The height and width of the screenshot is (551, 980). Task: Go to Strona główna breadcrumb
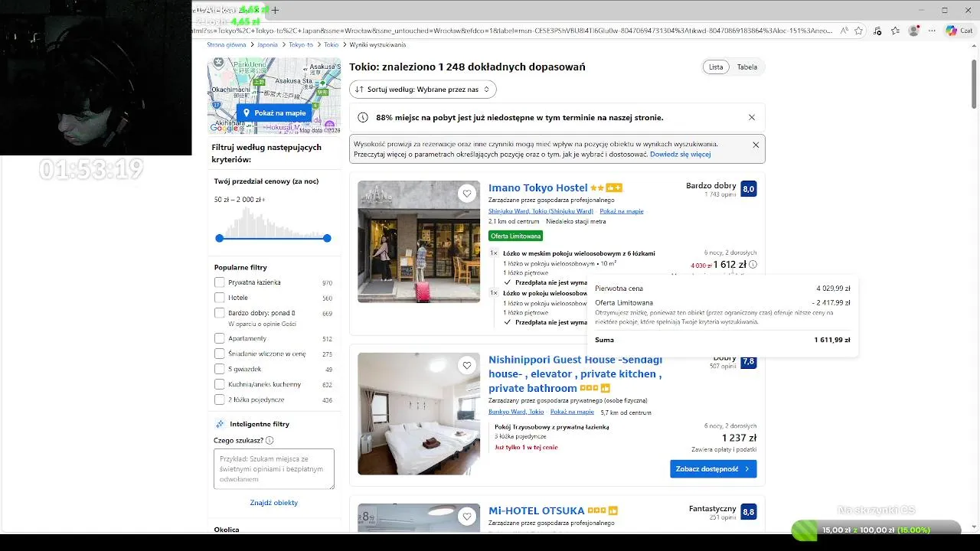coord(227,44)
